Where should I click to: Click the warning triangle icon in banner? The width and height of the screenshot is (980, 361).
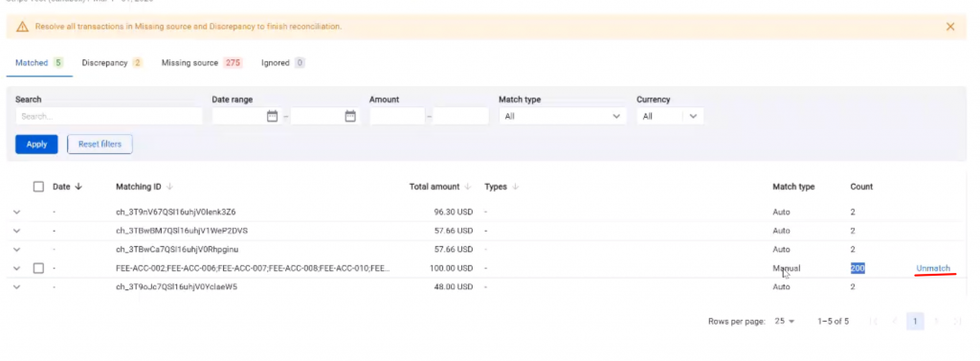coord(23,27)
